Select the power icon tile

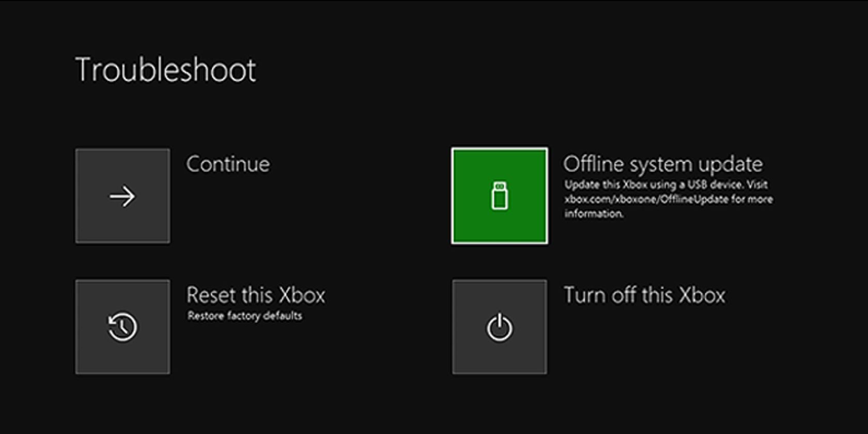tap(500, 327)
